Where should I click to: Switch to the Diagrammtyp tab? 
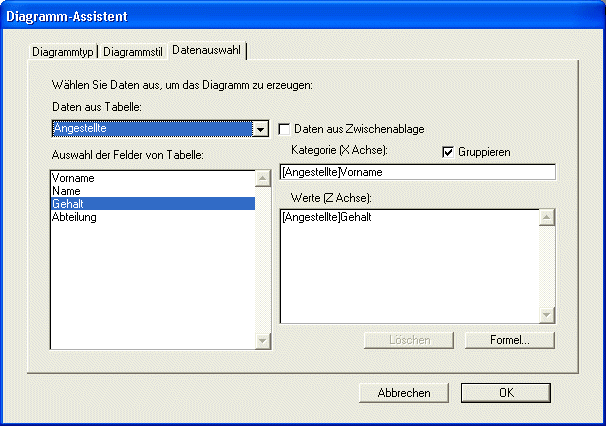[63, 51]
